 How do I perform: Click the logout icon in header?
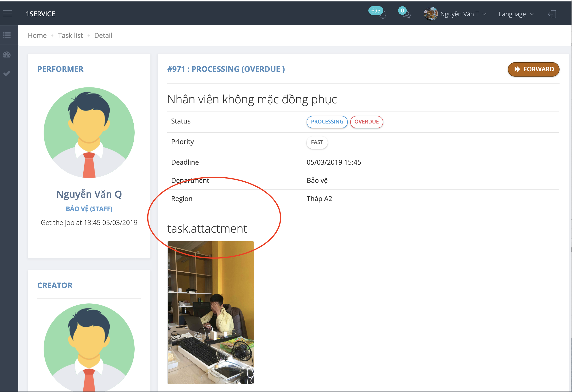[552, 14]
